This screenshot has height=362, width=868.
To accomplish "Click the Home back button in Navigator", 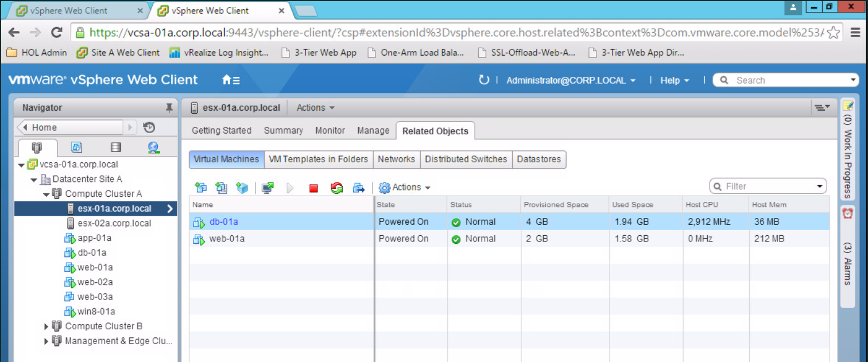I will [71, 127].
